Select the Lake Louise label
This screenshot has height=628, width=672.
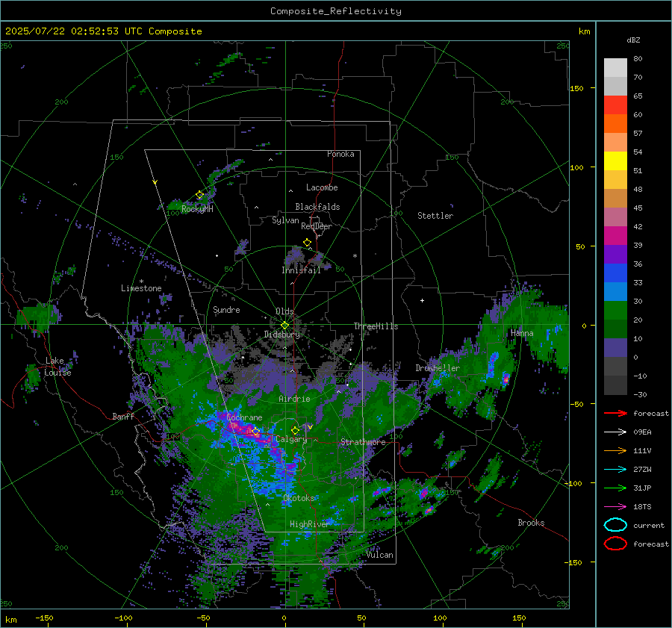pyautogui.click(x=57, y=367)
